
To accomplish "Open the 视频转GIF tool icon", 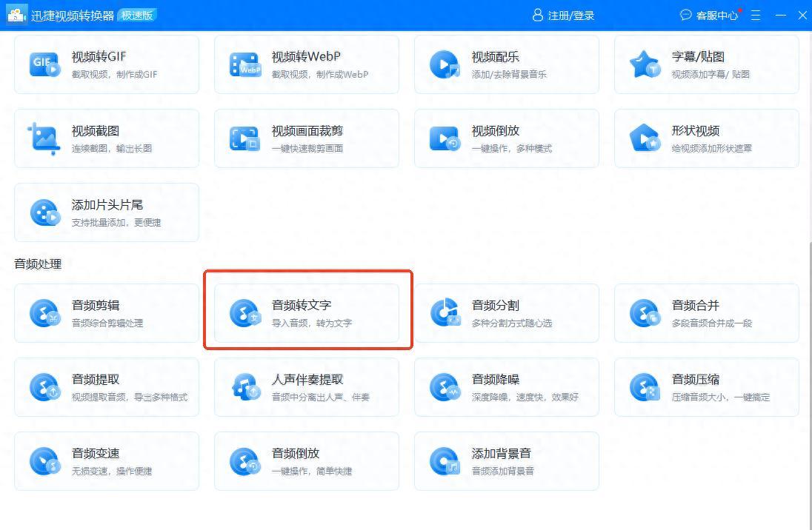I will [x=44, y=64].
